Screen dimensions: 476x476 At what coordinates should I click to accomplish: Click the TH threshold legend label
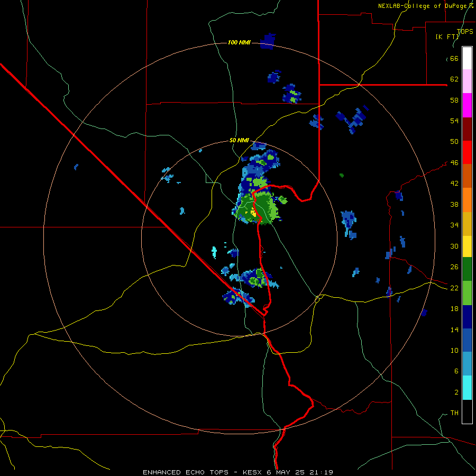pos(454,413)
